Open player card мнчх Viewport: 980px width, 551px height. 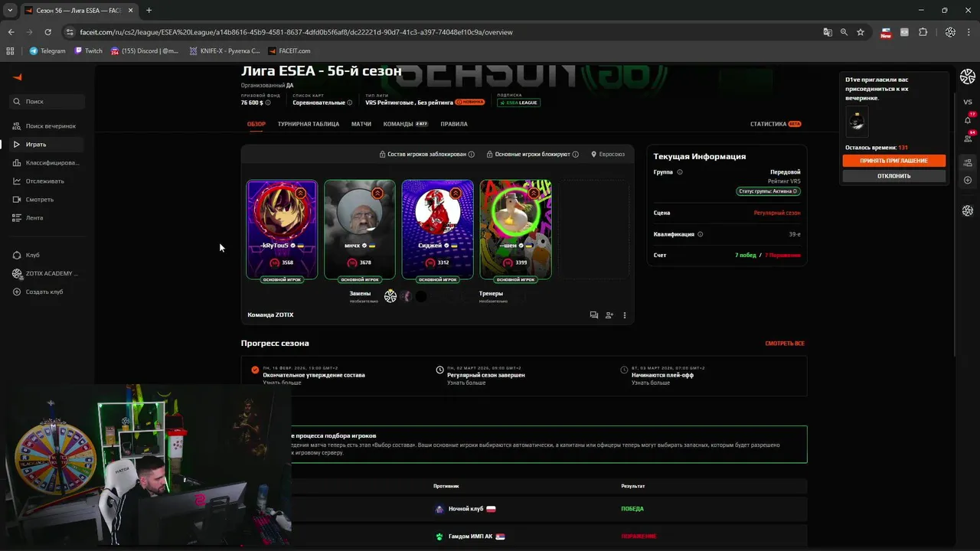point(360,230)
